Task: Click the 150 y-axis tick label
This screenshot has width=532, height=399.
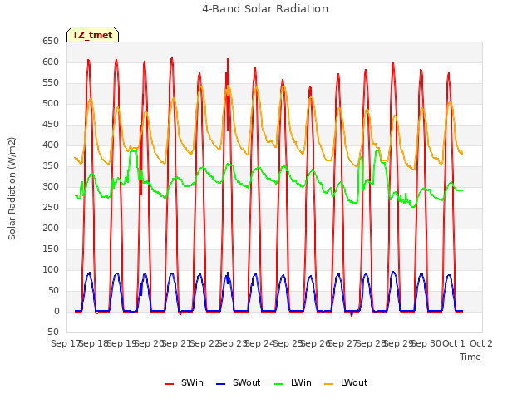Action: (x=51, y=249)
